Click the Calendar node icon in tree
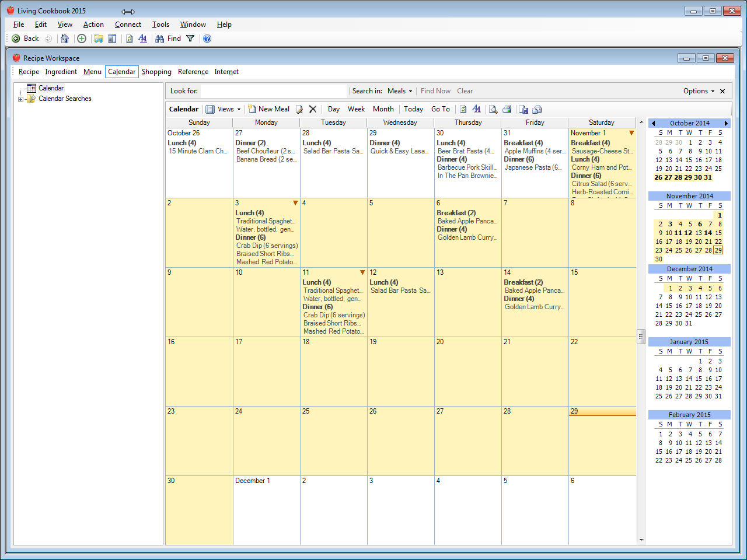747x560 pixels. (x=32, y=88)
